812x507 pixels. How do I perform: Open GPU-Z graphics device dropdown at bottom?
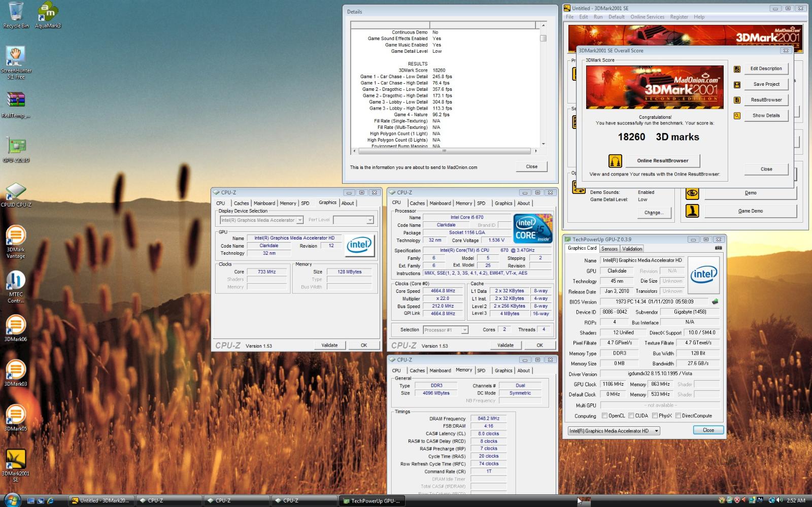coord(614,431)
